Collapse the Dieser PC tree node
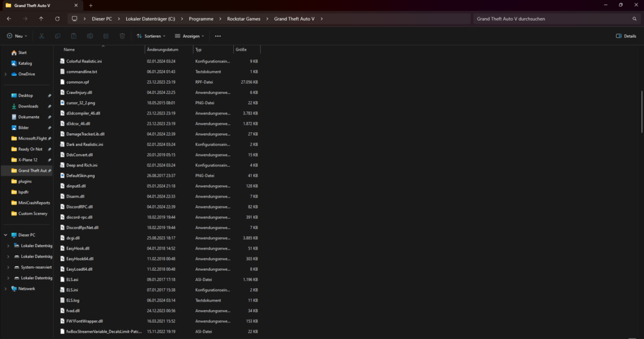This screenshot has height=339, width=644. [x=5, y=235]
